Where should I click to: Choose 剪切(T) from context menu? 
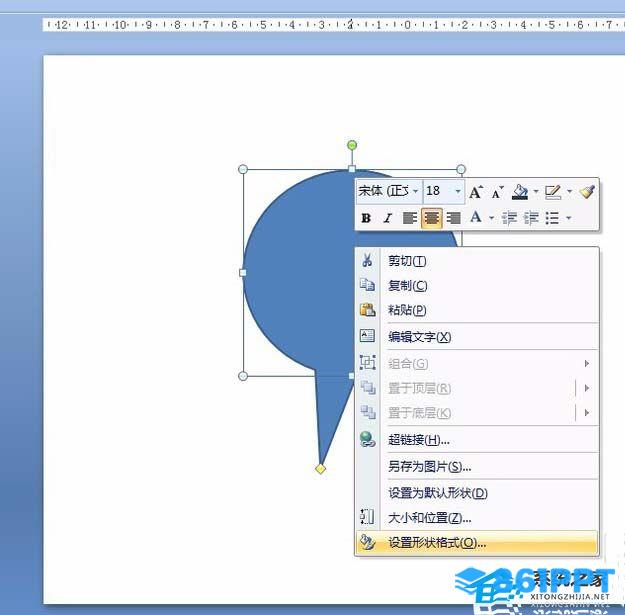point(477,261)
